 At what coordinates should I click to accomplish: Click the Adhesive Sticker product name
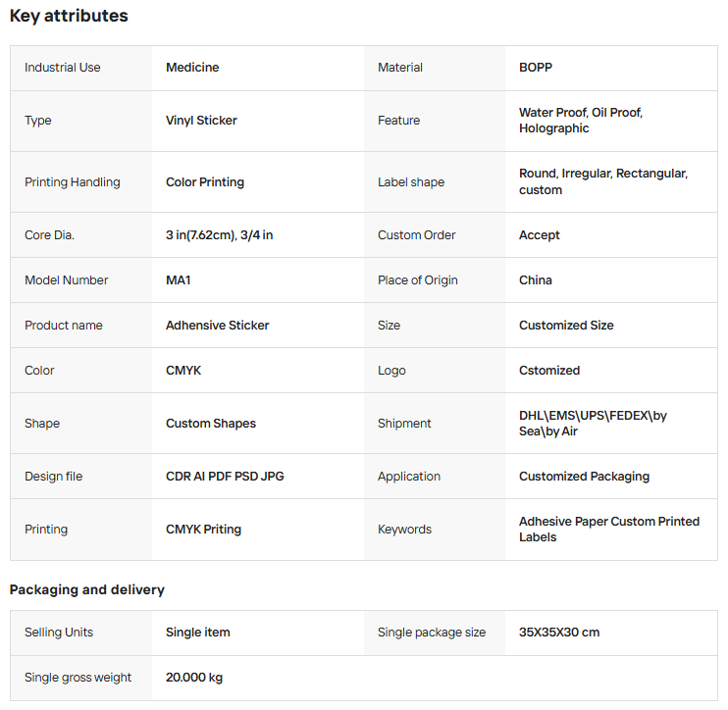217,326
